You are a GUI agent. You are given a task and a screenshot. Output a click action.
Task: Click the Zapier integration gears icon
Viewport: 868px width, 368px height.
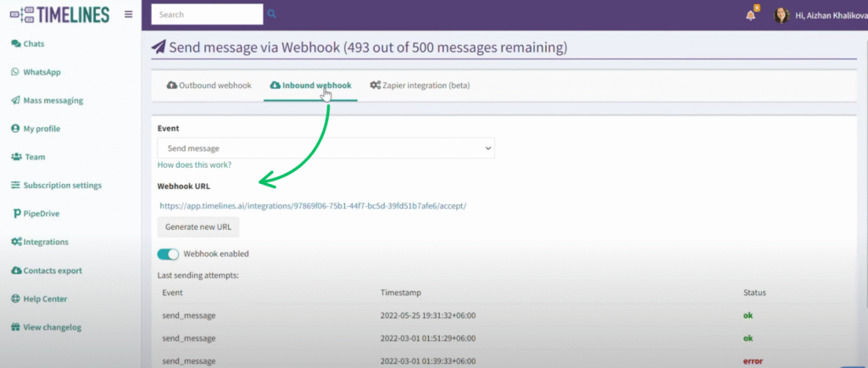tap(375, 86)
